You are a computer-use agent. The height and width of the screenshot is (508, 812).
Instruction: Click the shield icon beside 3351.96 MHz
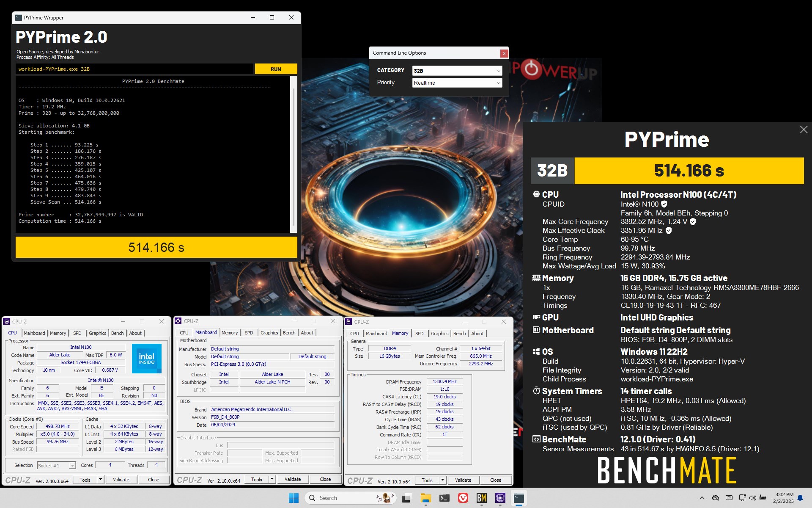coord(669,230)
